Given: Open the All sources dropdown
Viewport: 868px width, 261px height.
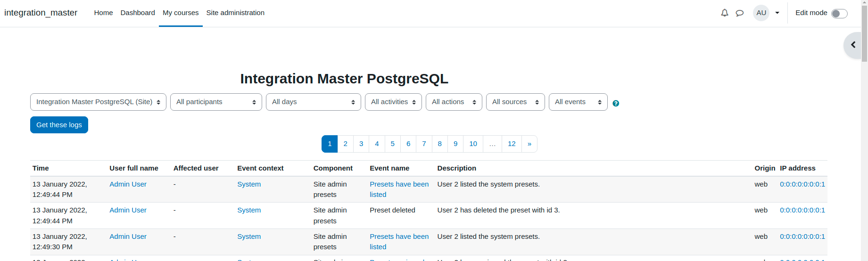Looking at the screenshot, I should [515, 102].
